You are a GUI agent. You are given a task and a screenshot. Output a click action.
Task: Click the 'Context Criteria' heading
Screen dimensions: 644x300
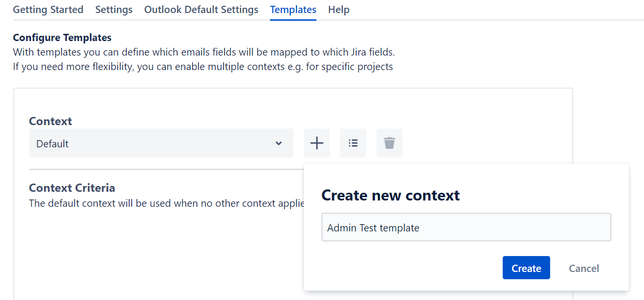72,188
